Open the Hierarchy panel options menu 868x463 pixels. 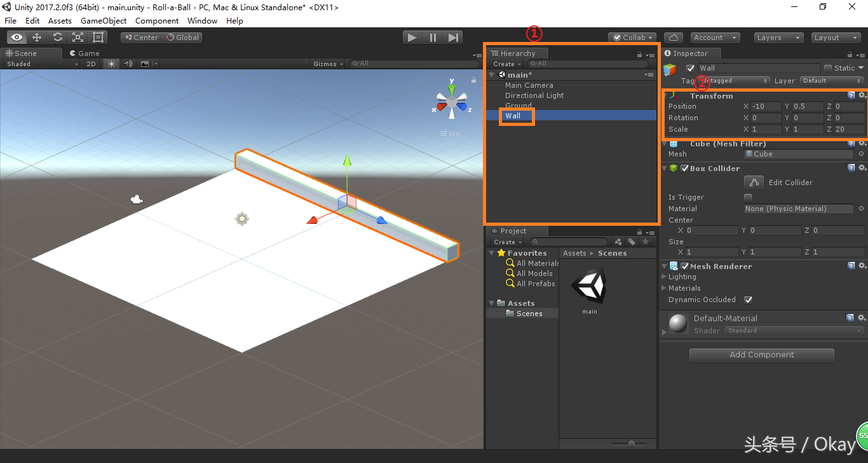(x=649, y=55)
